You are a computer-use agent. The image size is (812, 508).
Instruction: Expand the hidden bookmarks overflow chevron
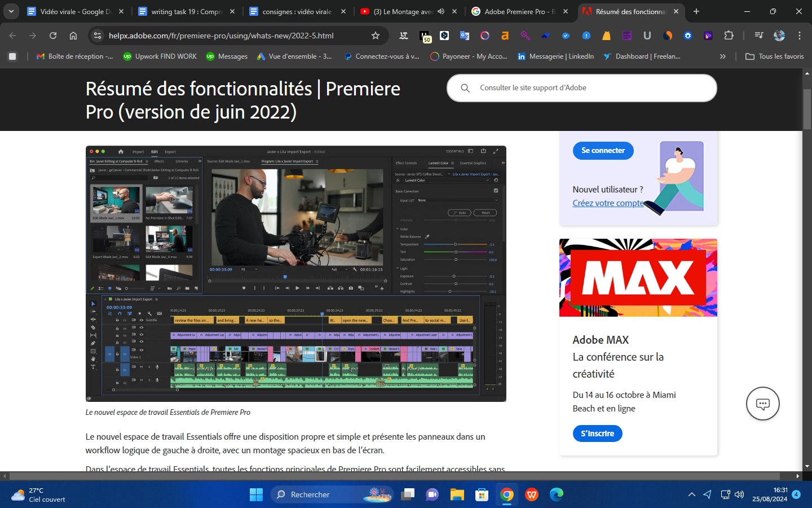click(x=723, y=56)
